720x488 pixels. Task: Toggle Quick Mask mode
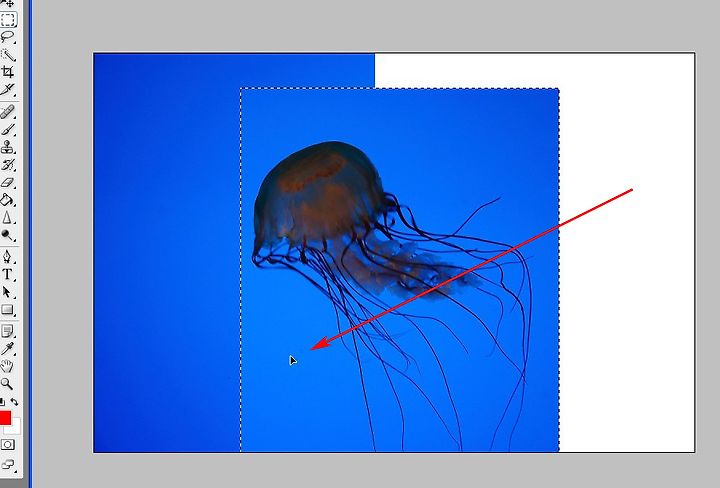[7, 444]
